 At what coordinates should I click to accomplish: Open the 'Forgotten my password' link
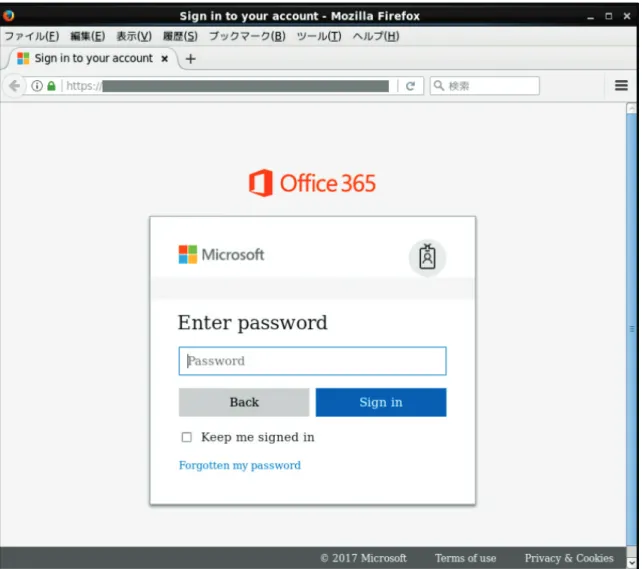(240, 465)
